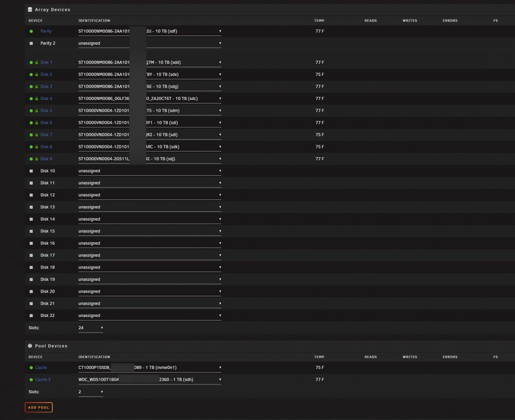This screenshot has height=420, width=515.
Task: Click the grey status square for Disk 22
Action: click(31, 315)
